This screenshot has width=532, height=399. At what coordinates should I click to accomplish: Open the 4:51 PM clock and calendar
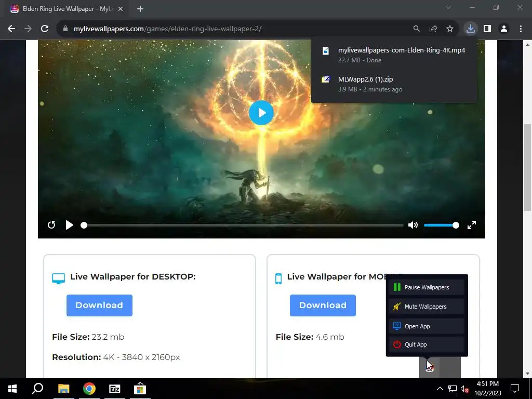click(x=487, y=389)
